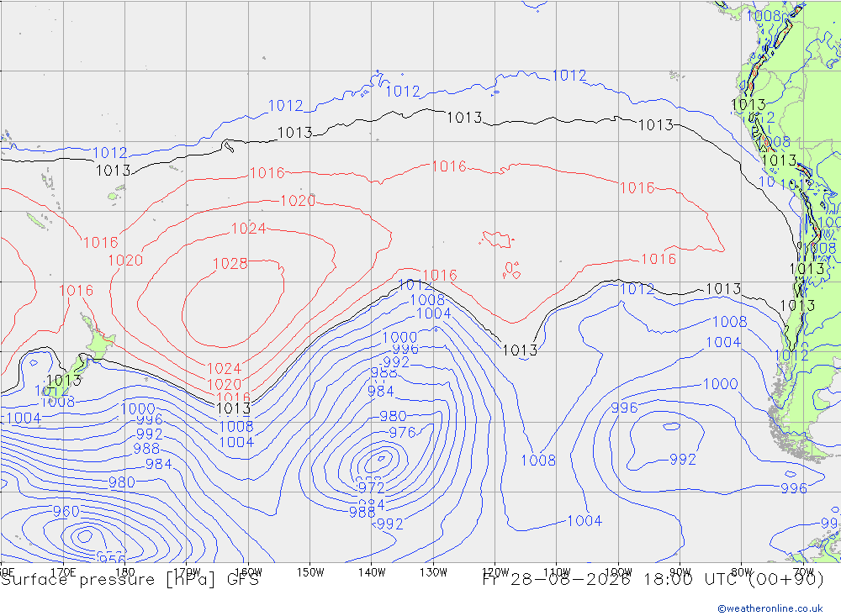The image size is (841, 616).
Task: Click the 960 isobar label in the southwest
Action: pyautogui.click(x=66, y=512)
